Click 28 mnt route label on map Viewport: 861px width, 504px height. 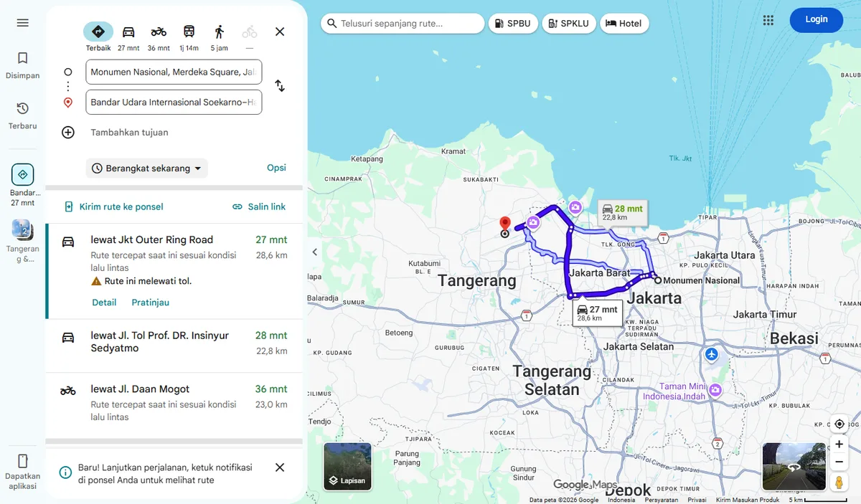[x=624, y=212]
